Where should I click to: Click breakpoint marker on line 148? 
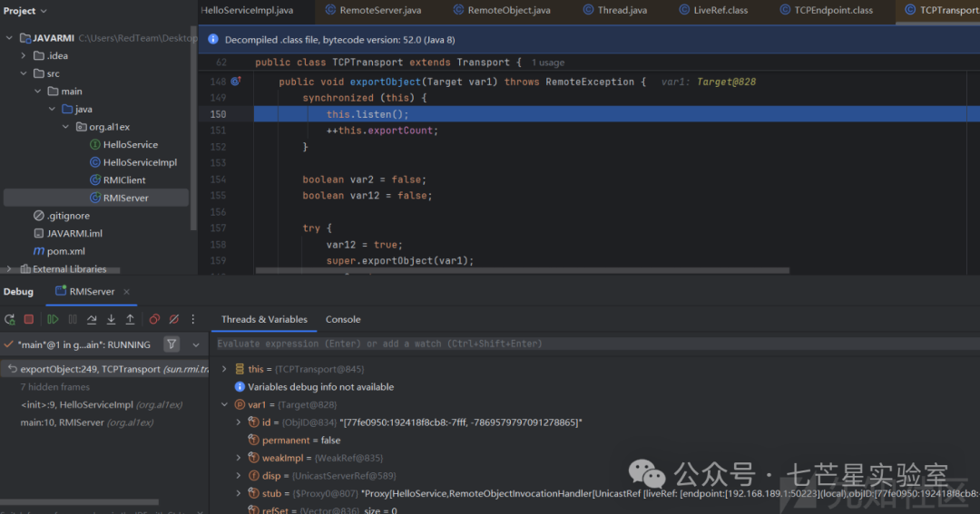[x=236, y=82]
